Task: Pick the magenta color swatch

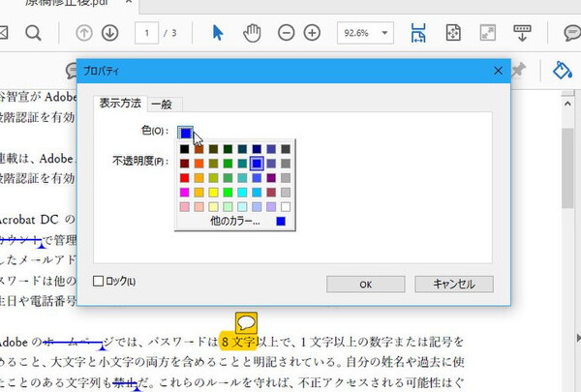Action: click(x=185, y=193)
